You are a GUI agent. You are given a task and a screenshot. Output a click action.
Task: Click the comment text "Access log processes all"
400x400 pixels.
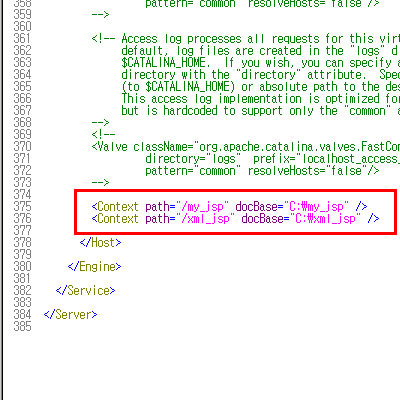(x=193, y=39)
